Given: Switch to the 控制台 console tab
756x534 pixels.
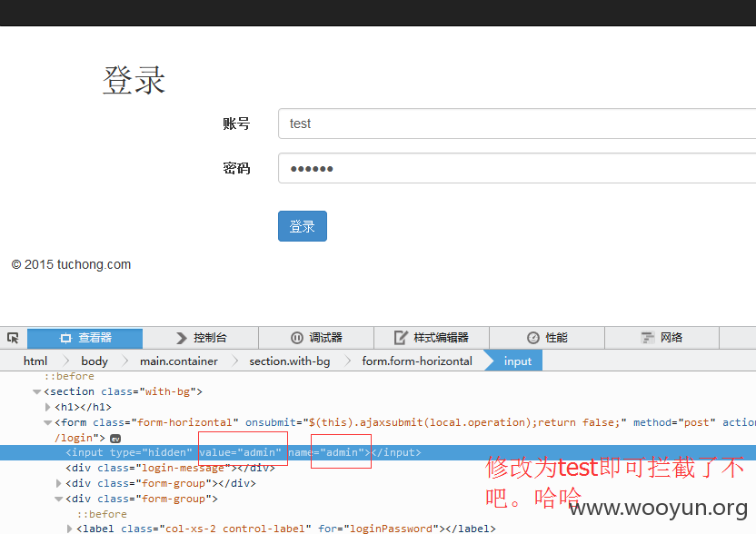Looking at the screenshot, I should point(201,338).
